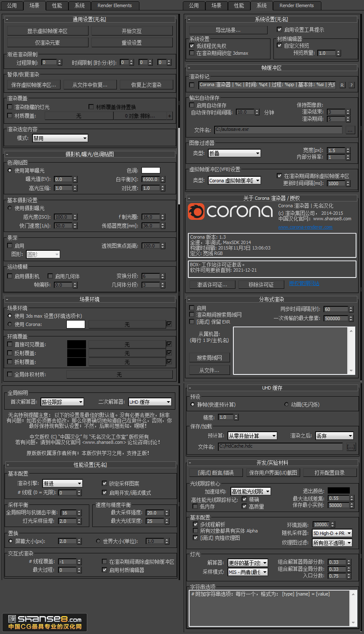Collapse the 场景环境 rollout
The height and width of the screenshot is (634, 364).
[89, 299]
